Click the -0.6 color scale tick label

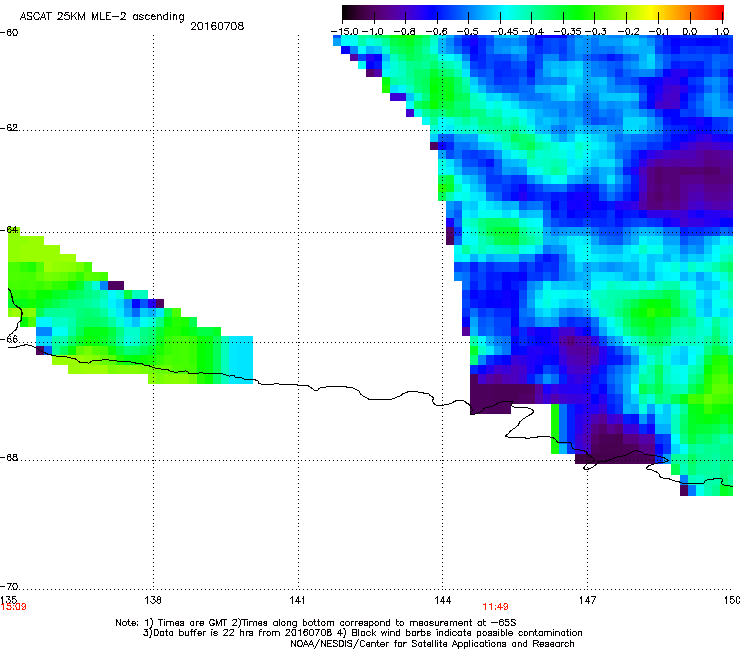coord(437,32)
